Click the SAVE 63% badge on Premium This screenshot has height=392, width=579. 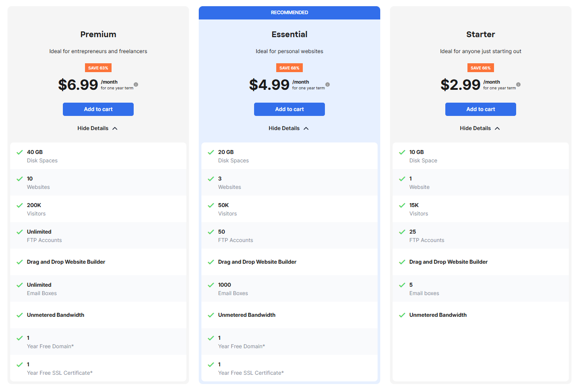[98, 68]
